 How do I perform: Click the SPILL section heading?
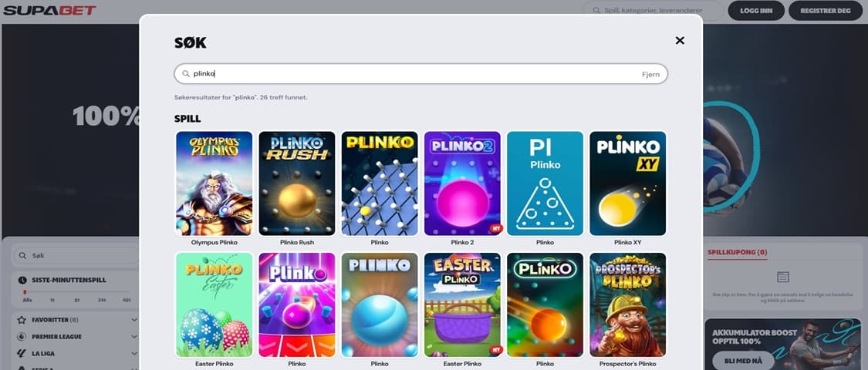(187, 119)
